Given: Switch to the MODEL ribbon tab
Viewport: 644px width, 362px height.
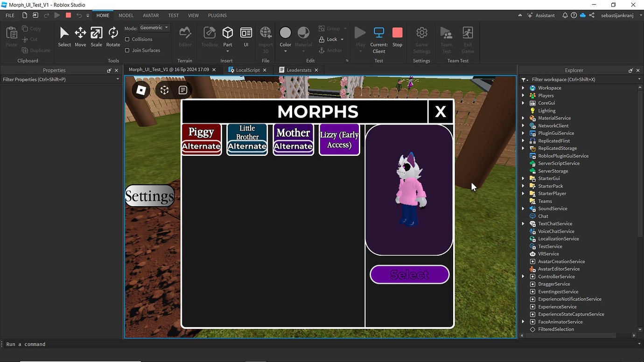Looking at the screenshot, I should pos(126,15).
